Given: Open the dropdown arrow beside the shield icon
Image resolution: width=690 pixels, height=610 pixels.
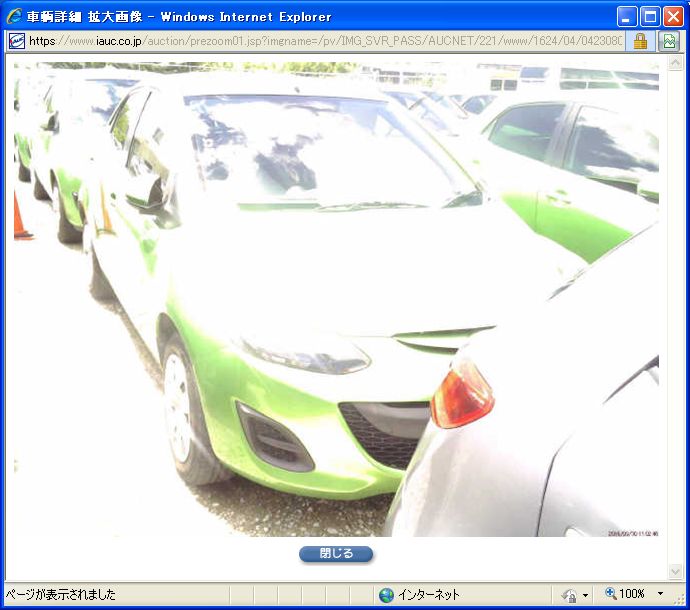Looking at the screenshot, I should tap(585, 595).
